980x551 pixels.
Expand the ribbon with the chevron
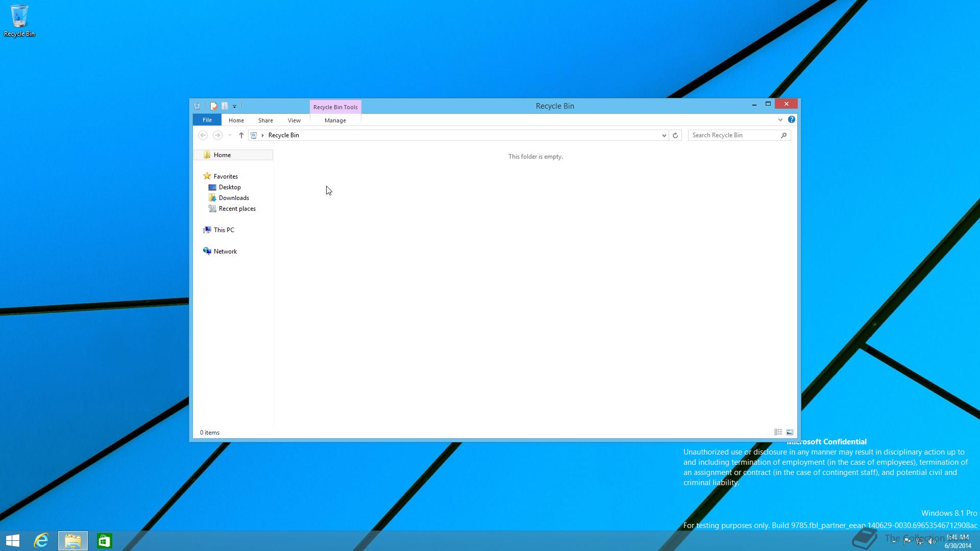(x=780, y=119)
